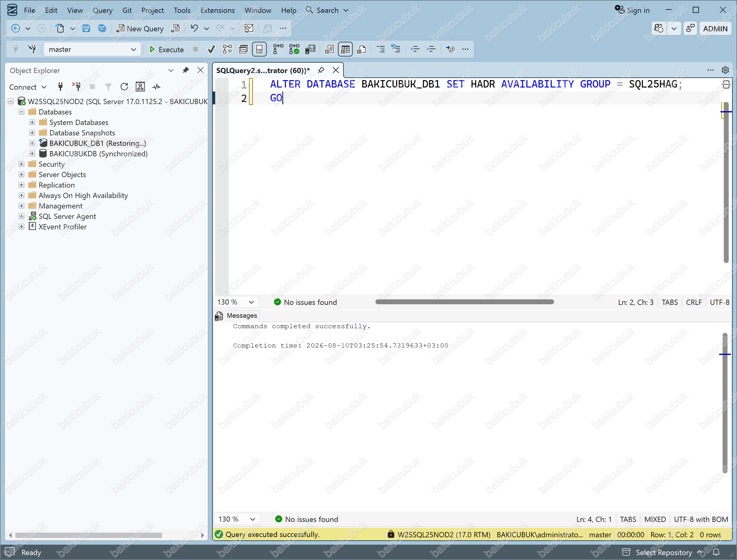
Task: Click the New Query button
Action: point(140,29)
